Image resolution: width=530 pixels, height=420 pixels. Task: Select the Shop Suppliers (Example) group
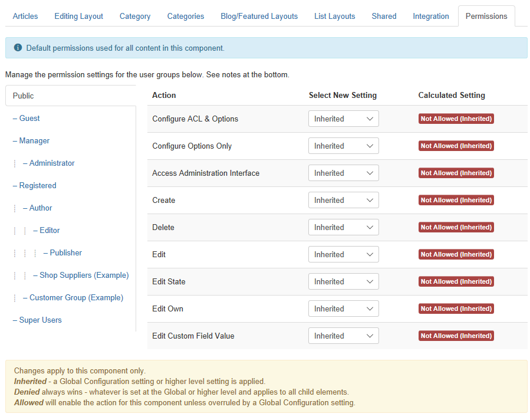(81, 275)
